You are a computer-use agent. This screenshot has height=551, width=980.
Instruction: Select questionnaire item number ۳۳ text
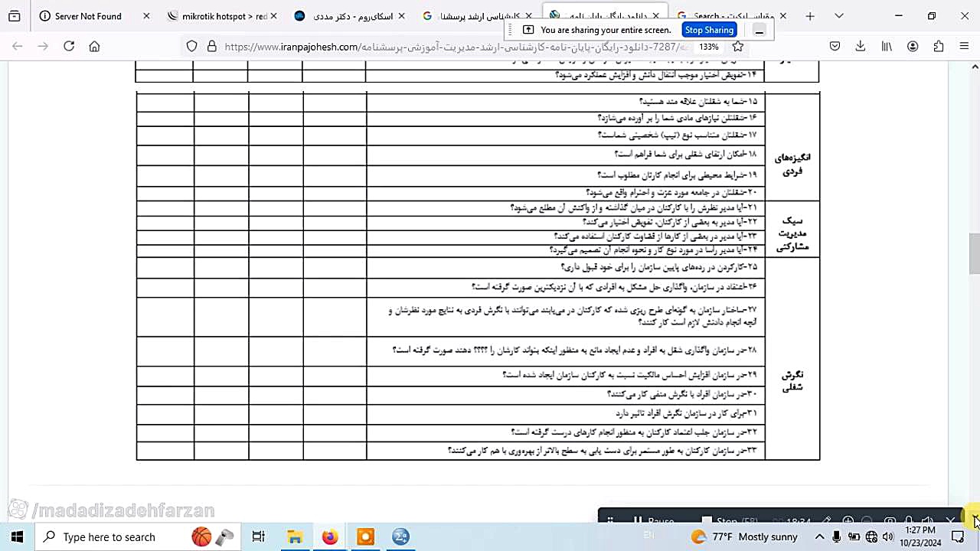click(603, 451)
